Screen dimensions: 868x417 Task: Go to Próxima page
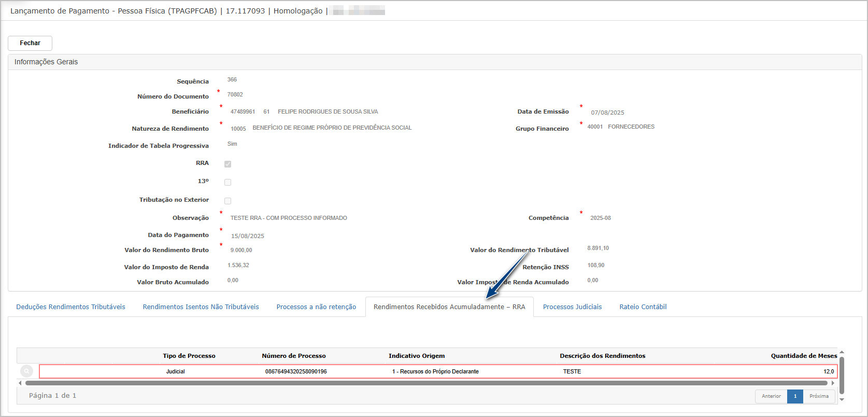(x=819, y=396)
